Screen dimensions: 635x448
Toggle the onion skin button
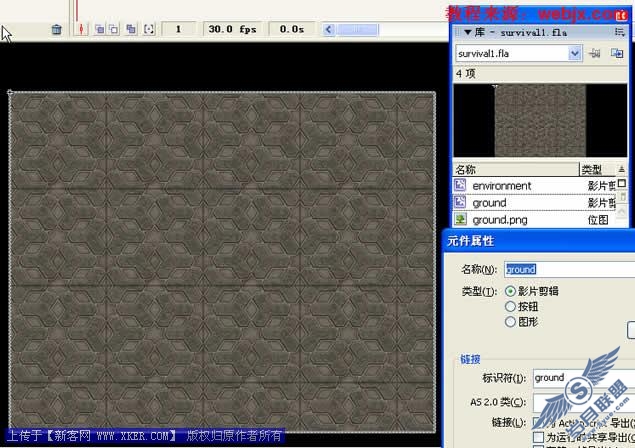99,29
